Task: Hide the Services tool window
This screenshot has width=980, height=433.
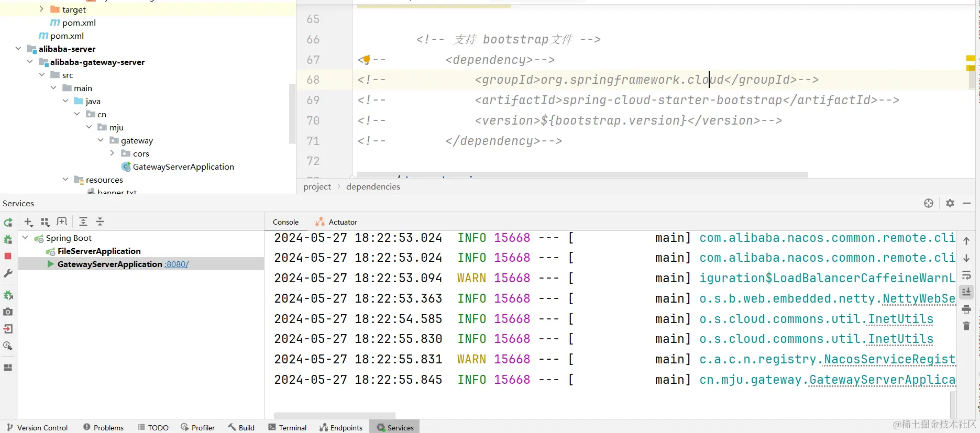Action: [x=967, y=203]
